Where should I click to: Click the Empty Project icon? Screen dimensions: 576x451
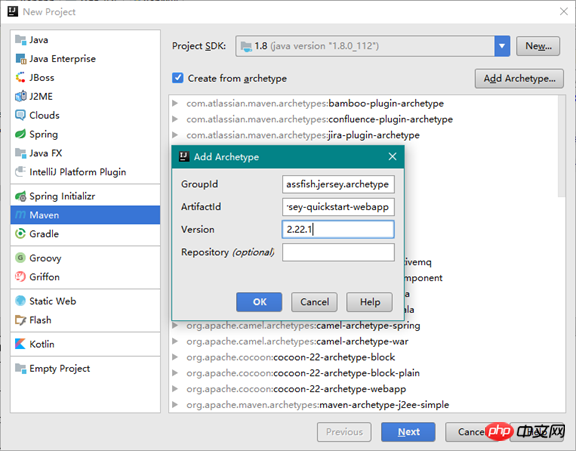click(20, 368)
